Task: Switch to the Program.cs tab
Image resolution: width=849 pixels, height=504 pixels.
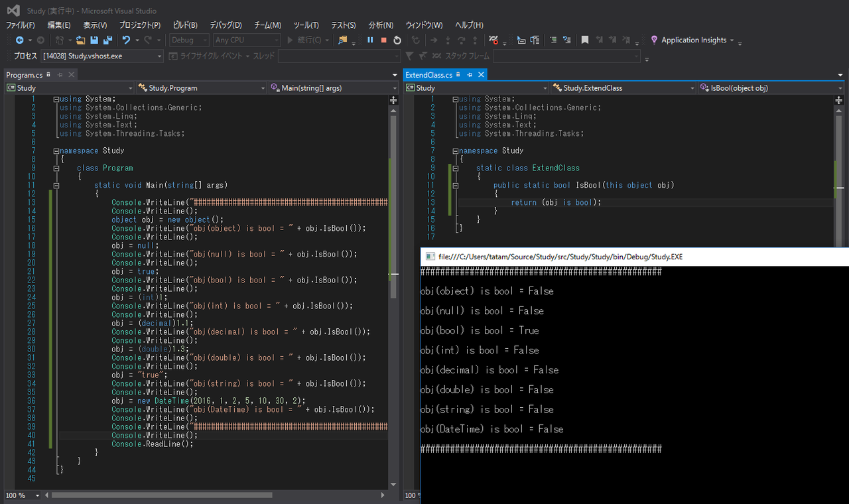Action: 24,75
